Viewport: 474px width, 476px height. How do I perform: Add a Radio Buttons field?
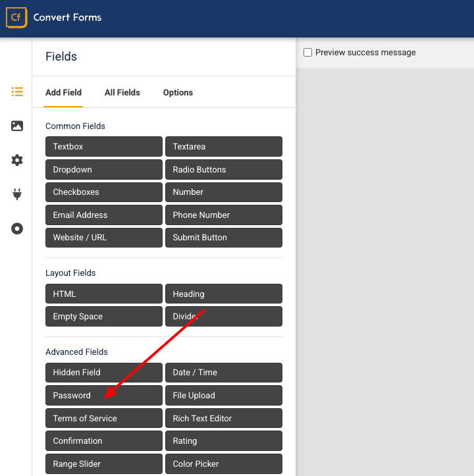[x=223, y=169]
